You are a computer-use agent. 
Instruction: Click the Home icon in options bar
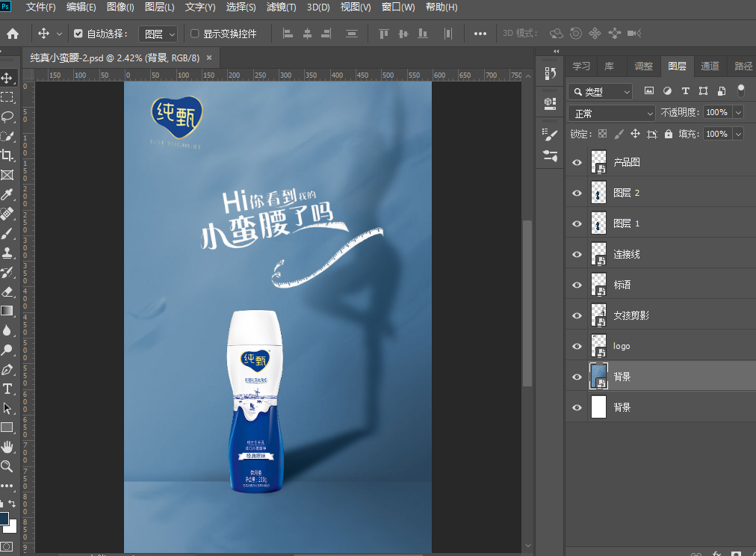[13, 34]
